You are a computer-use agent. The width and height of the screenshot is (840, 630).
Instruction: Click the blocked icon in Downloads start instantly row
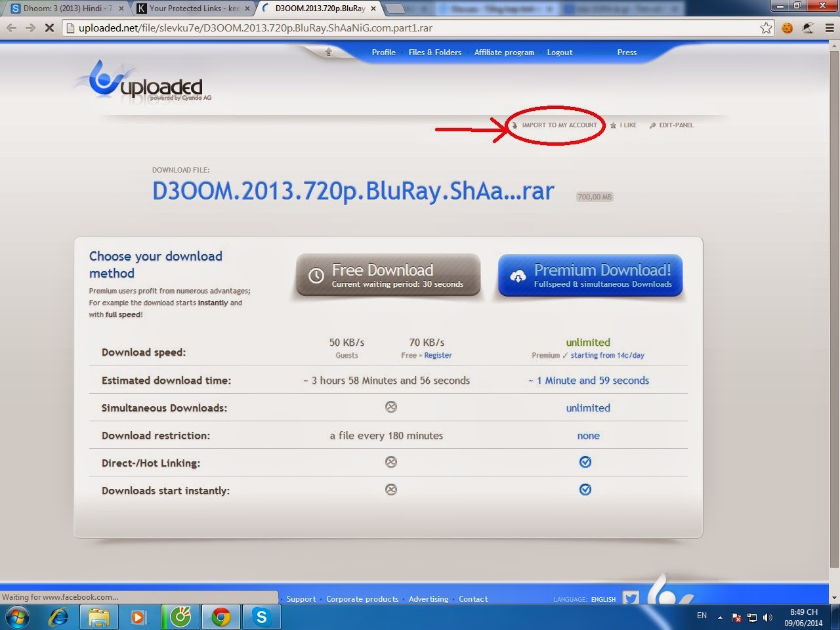click(x=391, y=490)
